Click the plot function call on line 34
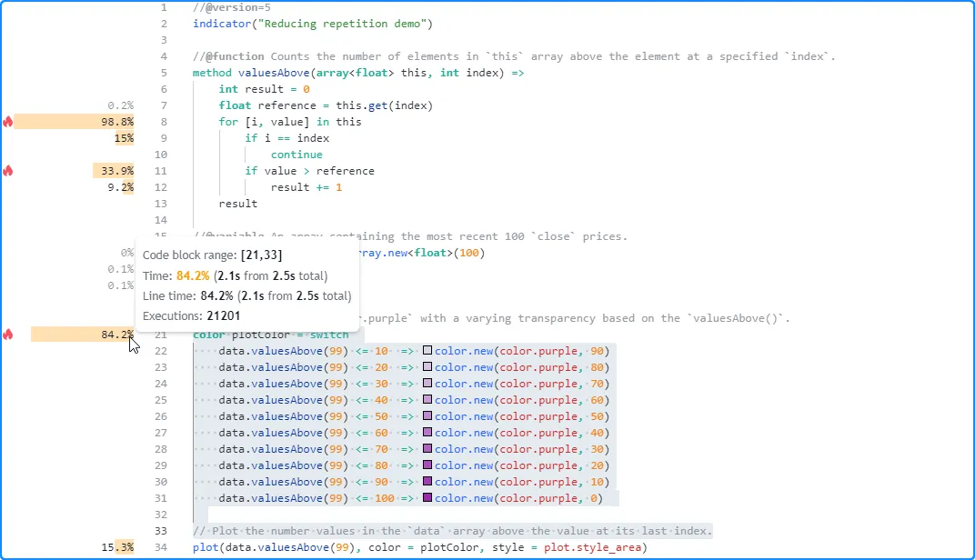975x560 pixels. pyautogui.click(x=206, y=547)
